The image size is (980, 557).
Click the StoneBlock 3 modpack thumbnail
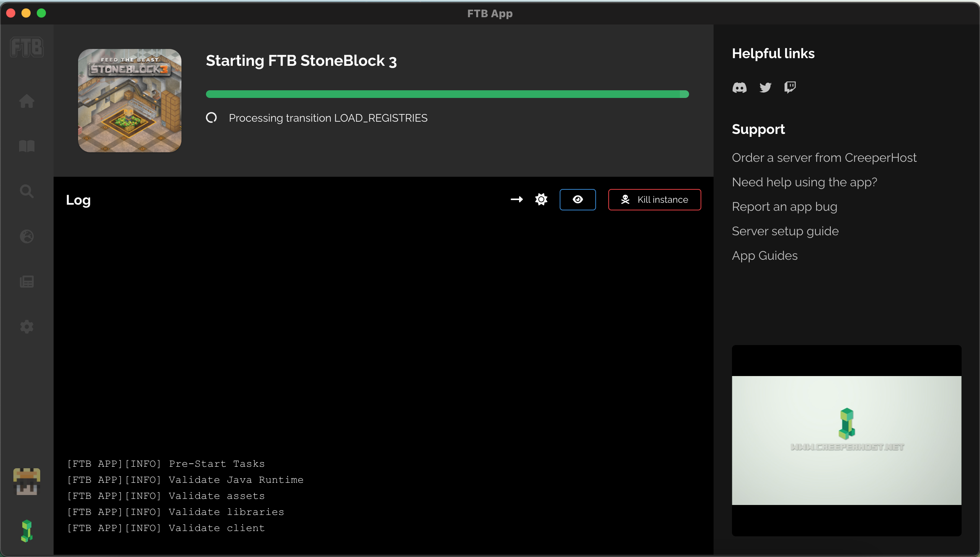pos(130,101)
